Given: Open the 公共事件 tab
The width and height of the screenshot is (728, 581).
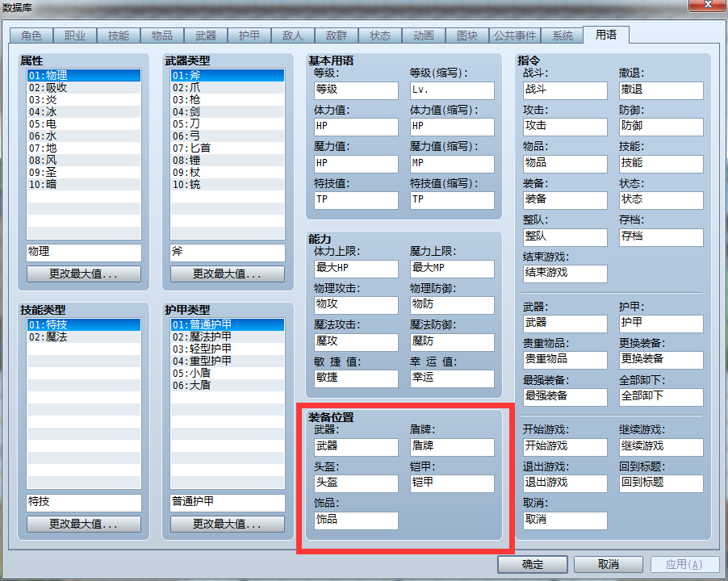Looking at the screenshot, I should pyautogui.click(x=515, y=36).
